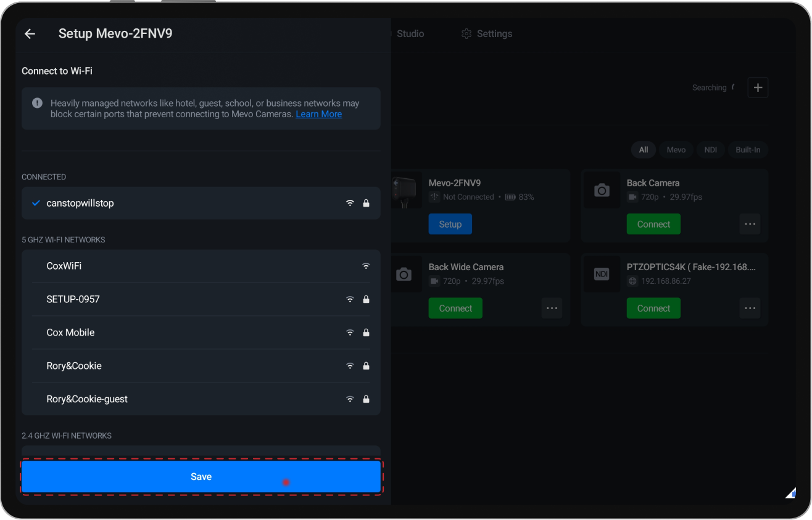Open the Settings tab
Screen dimensions: 812x520
(x=487, y=34)
